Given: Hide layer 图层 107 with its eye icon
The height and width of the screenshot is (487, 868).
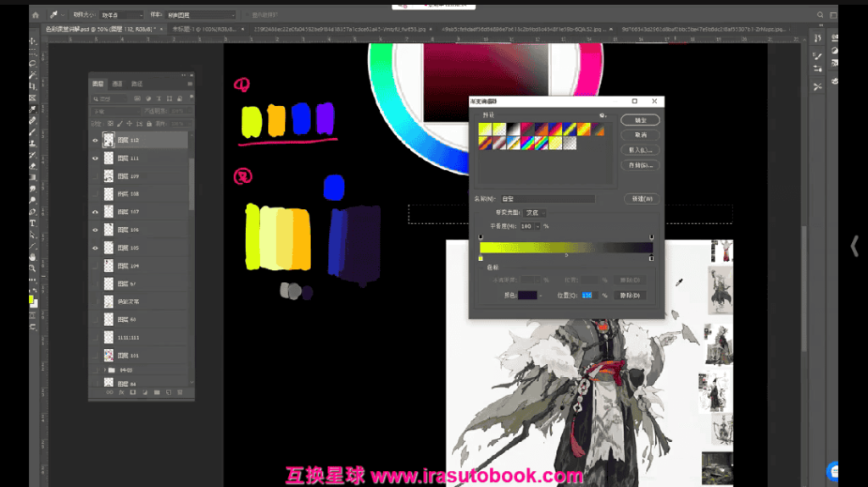Looking at the screenshot, I should pyautogui.click(x=95, y=212).
